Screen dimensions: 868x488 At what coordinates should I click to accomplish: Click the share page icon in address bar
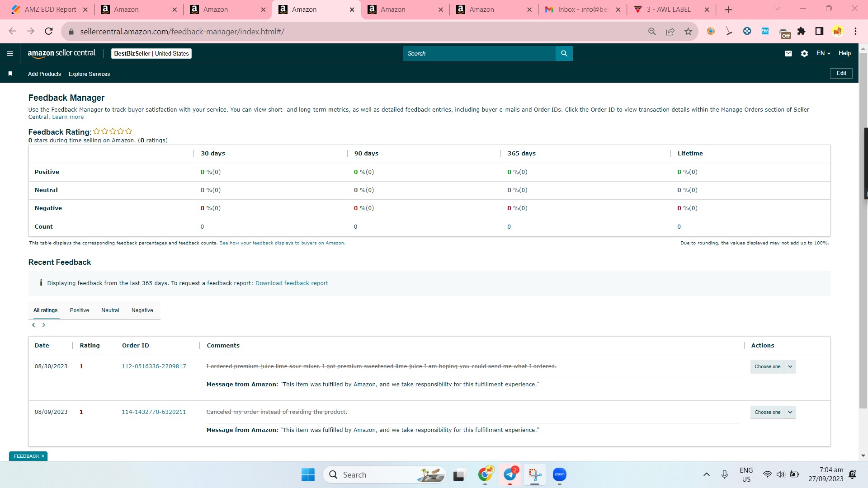pos(670,31)
